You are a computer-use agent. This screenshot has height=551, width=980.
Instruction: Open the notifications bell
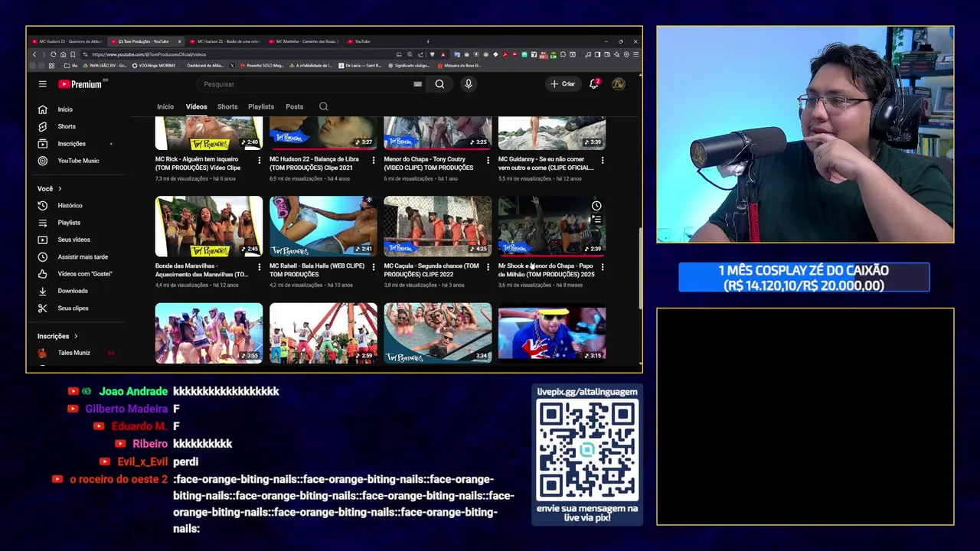click(594, 83)
